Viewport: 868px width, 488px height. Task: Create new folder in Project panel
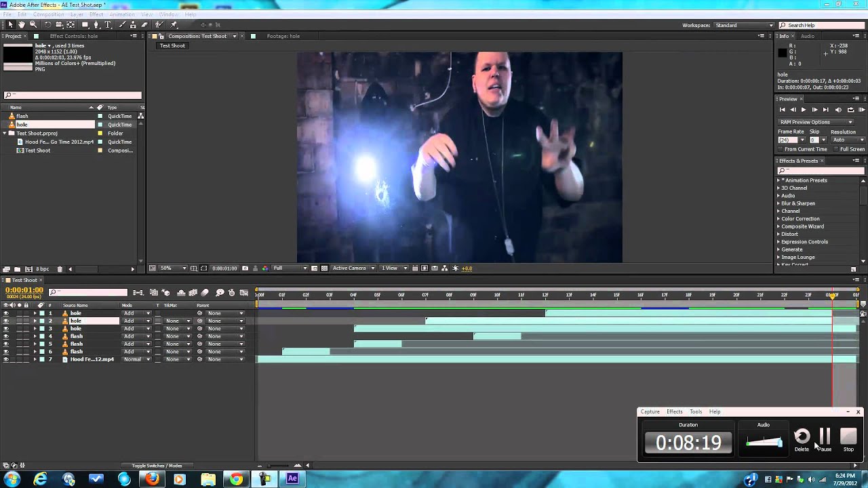[17, 269]
